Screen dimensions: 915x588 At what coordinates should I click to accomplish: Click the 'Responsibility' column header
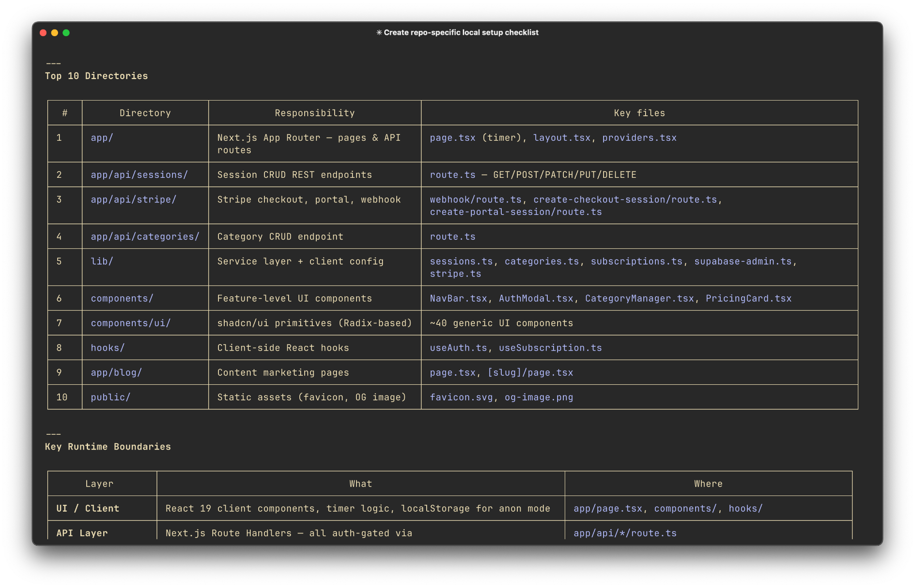pos(315,113)
